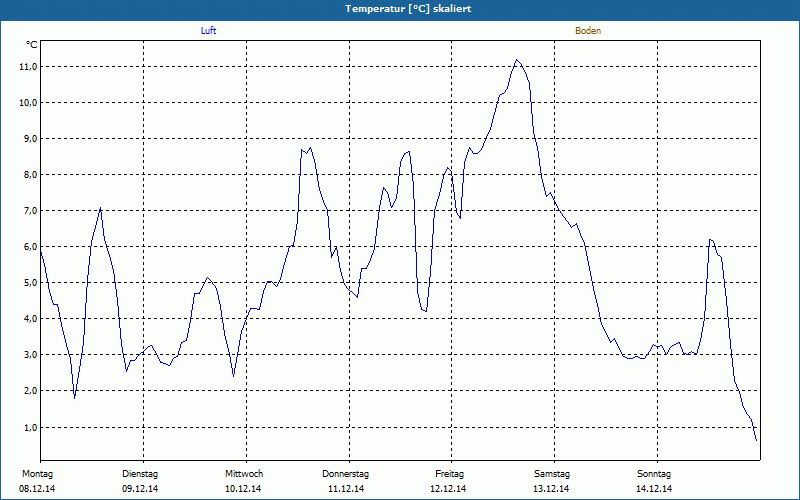
Task: Click the 4,0 axis value
Action: click(x=30, y=318)
